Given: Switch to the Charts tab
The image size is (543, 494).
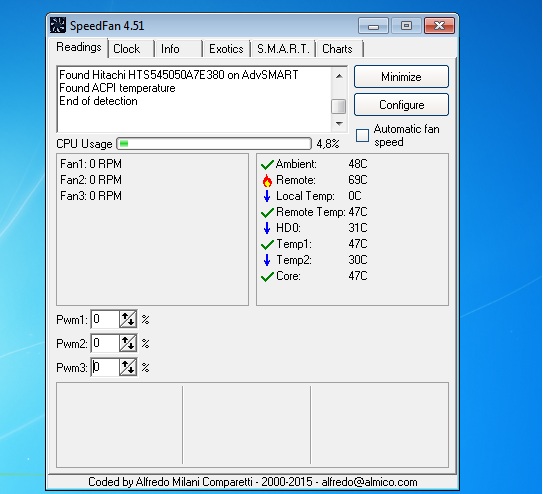Looking at the screenshot, I should click(x=339, y=49).
